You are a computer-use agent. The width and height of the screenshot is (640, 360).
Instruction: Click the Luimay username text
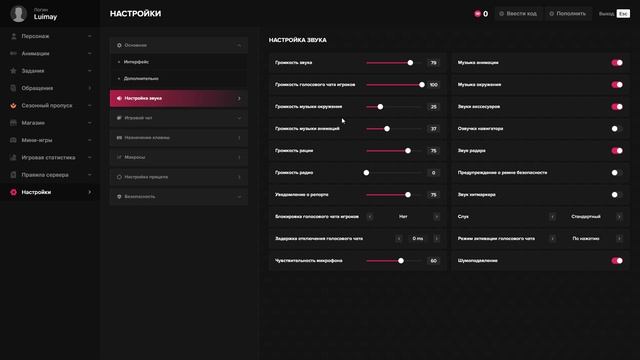pyautogui.click(x=45, y=17)
